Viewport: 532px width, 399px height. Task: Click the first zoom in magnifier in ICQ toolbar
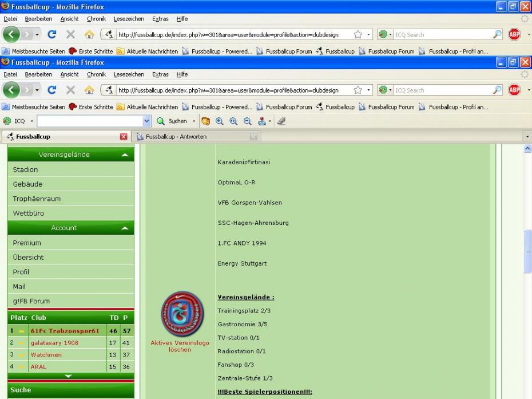[x=220, y=121]
